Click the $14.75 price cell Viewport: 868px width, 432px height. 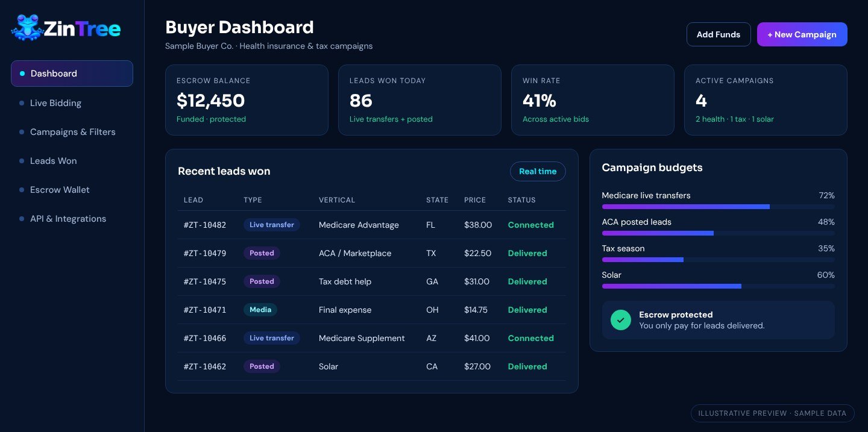476,310
